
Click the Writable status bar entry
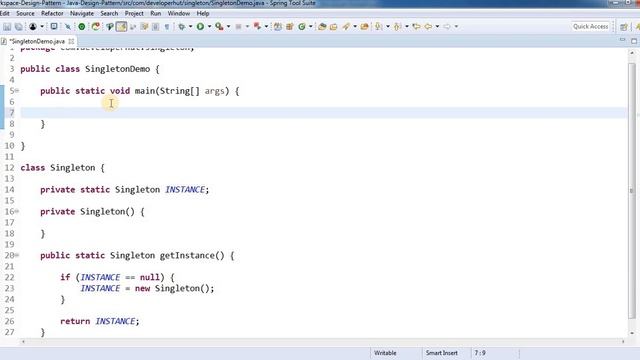[x=385, y=353]
